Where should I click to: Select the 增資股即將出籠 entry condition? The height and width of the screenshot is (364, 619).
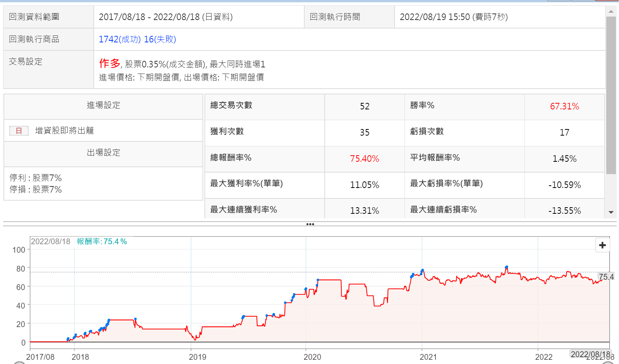pyautogui.click(x=64, y=131)
